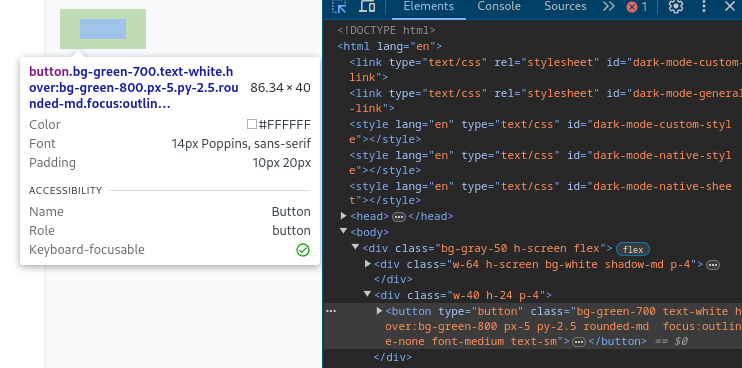Select the dark-mode-native-style element line
The image size is (742, 368).
(x=540, y=163)
